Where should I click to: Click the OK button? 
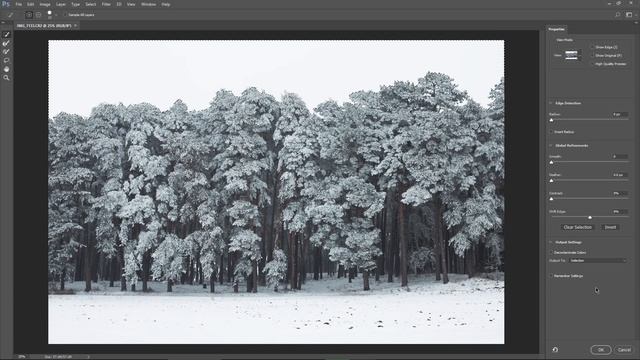click(601, 350)
